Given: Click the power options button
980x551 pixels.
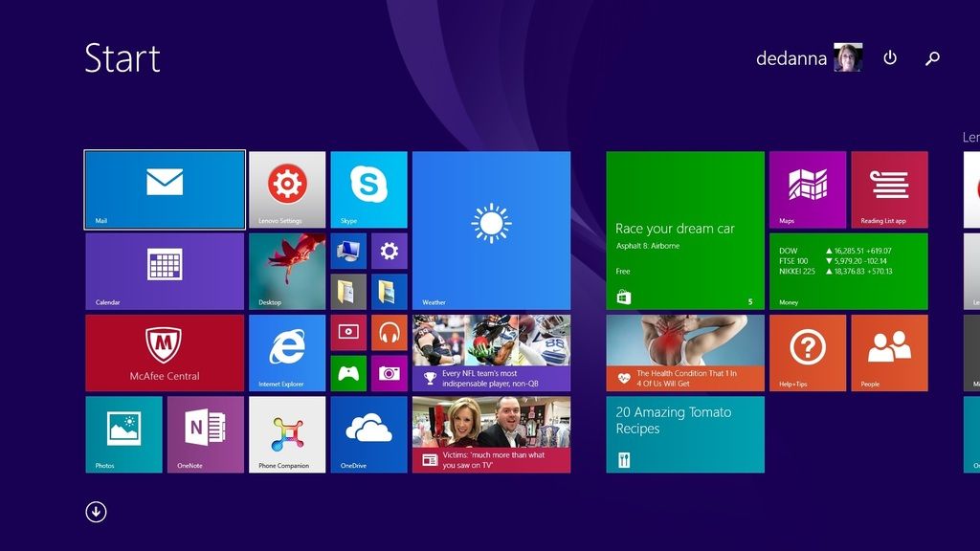Looking at the screenshot, I should coord(890,58).
